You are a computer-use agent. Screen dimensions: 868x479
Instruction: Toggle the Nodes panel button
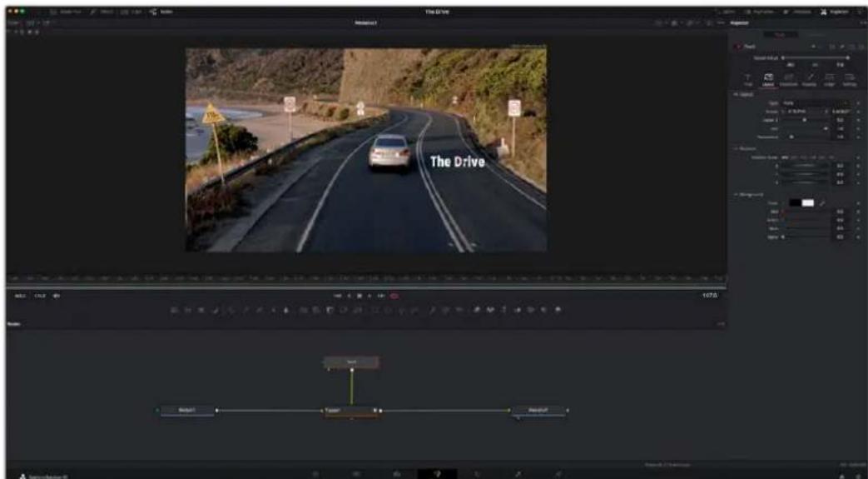pos(161,11)
